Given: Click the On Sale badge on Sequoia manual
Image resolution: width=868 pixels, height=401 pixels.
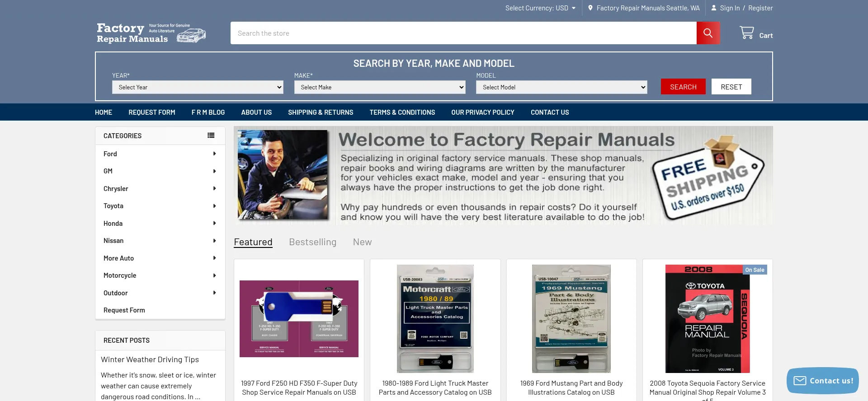Looking at the screenshot, I should point(755,270).
